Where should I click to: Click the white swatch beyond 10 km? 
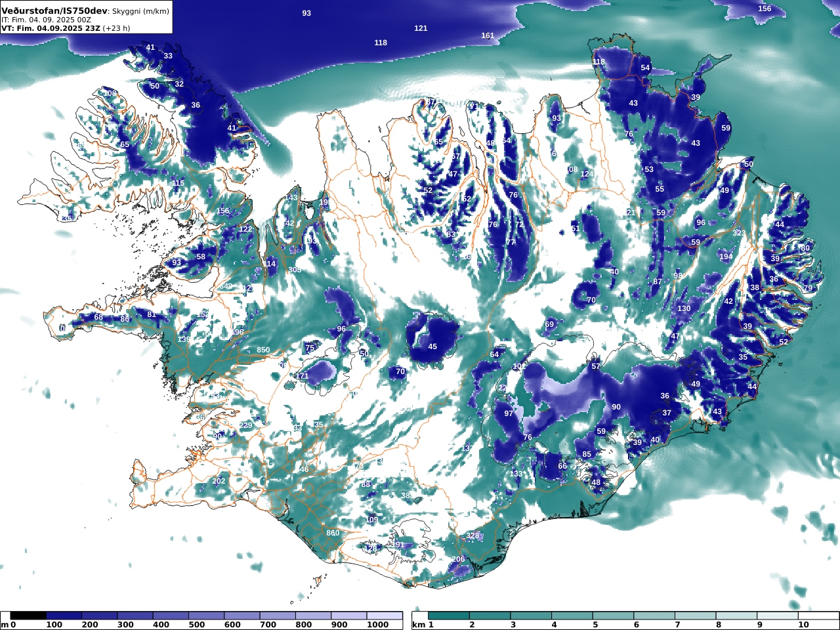point(819,616)
